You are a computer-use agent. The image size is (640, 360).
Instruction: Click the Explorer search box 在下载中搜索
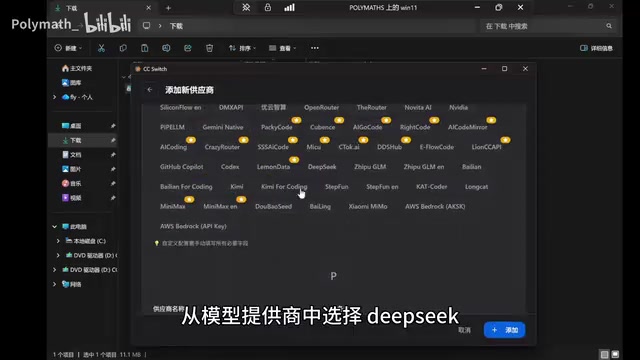[548, 26]
